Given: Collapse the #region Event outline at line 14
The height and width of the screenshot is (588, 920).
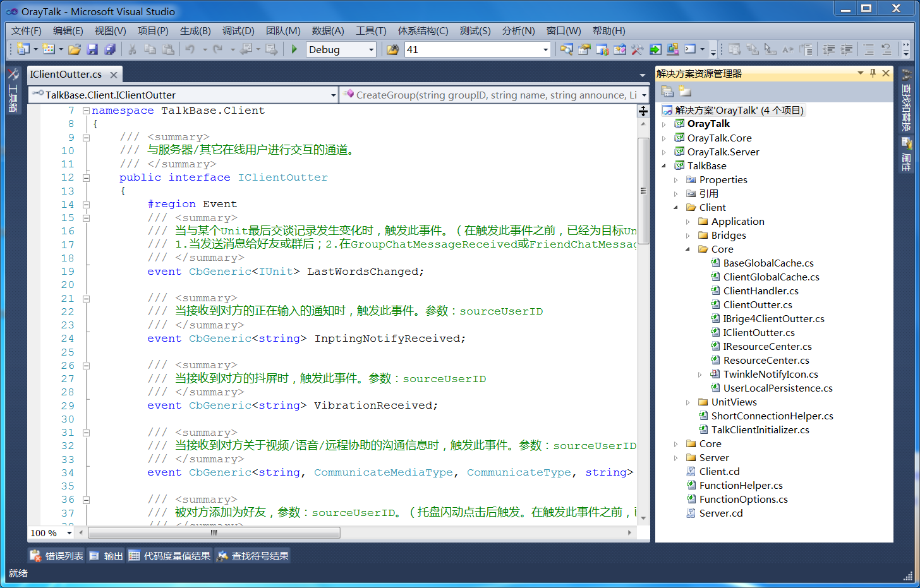Looking at the screenshot, I should 86,205.
